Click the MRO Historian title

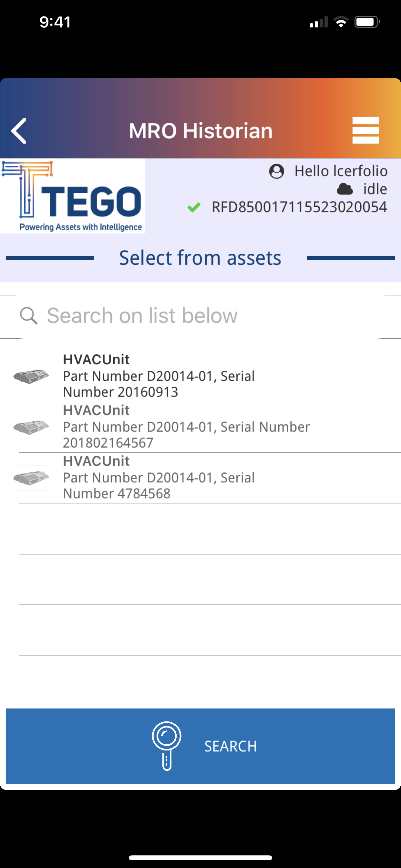tap(200, 131)
